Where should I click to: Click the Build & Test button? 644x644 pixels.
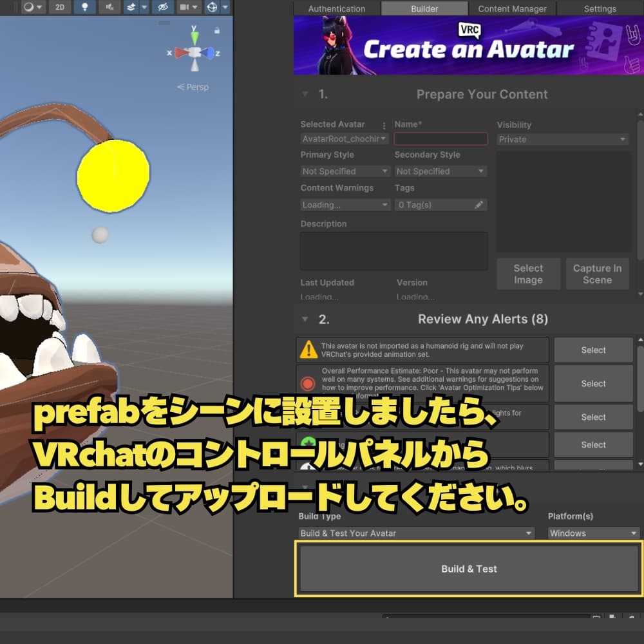(469, 569)
